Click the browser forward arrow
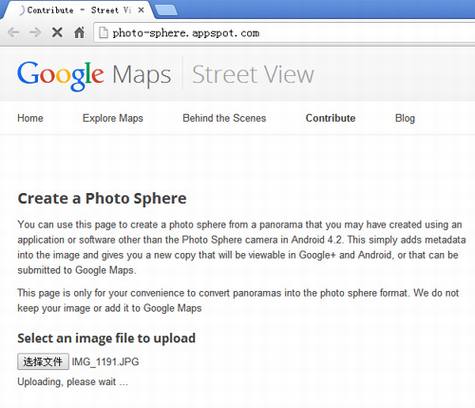 [x=35, y=33]
